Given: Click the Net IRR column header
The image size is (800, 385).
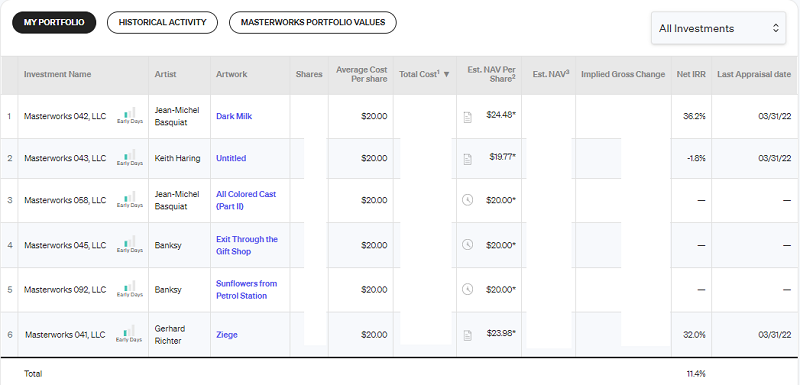Looking at the screenshot, I should (x=691, y=74).
